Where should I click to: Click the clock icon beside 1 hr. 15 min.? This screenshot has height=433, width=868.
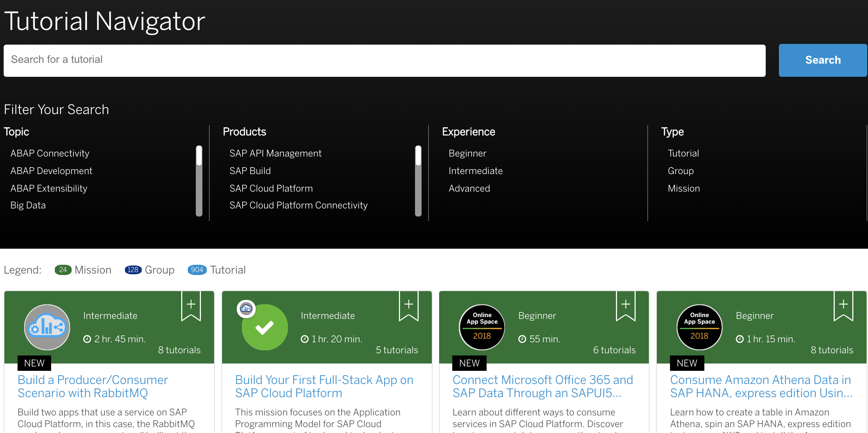739,339
